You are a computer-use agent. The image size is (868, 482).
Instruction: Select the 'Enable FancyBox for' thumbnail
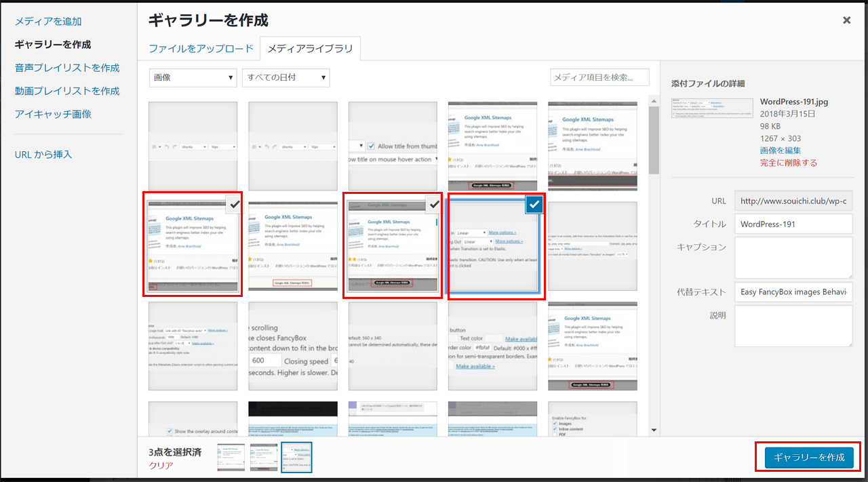pyautogui.click(x=593, y=419)
